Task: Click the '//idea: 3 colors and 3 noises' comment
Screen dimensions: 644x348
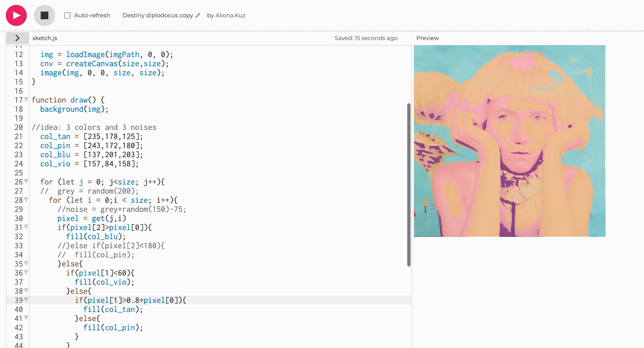Action: pyautogui.click(x=94, y=128)
